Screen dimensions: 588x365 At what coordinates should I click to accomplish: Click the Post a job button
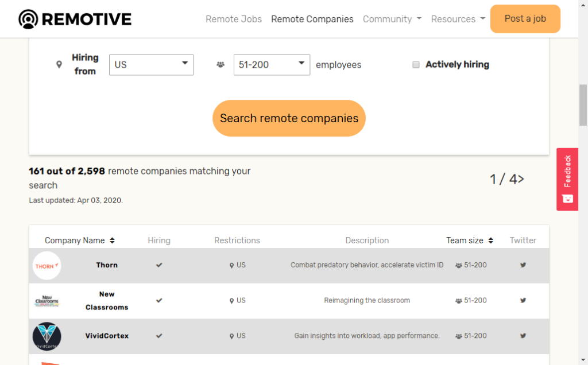(525, 19)
